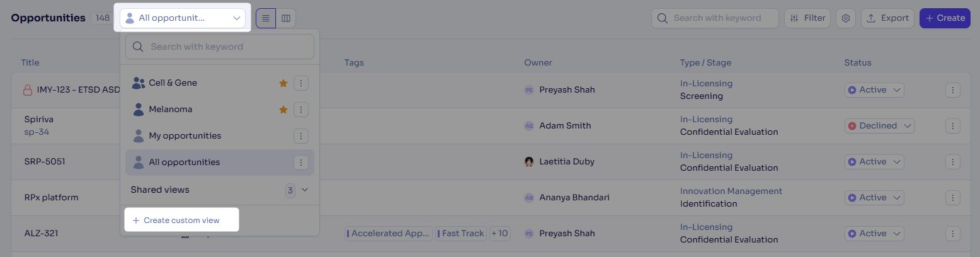The height and width of the screenshot is (257, 980).
Task: Open Active status dropdown for SRP-5051
Action: click(x=874, y=162)
